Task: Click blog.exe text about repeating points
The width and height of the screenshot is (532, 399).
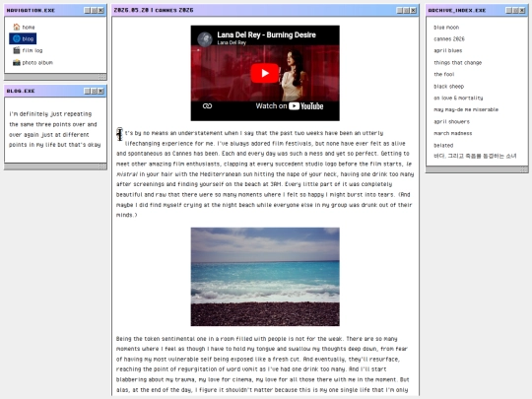Action: pos(54,129)
